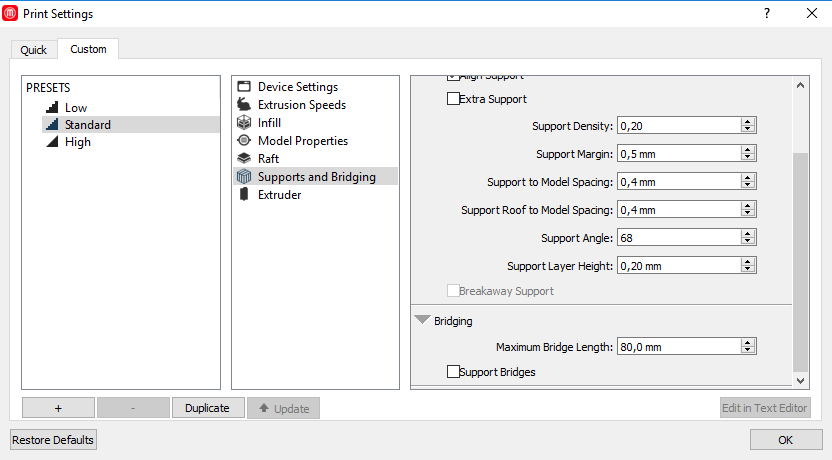Click the settings panel vertical scrollbar
Viewport: 832px width, 460px height.
(x=800, y=260)
